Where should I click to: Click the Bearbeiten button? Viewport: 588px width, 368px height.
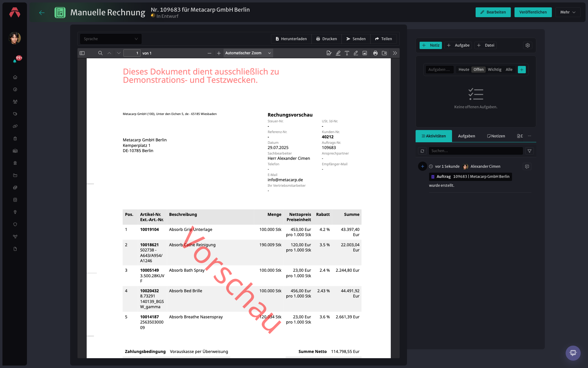click(493, 12)
